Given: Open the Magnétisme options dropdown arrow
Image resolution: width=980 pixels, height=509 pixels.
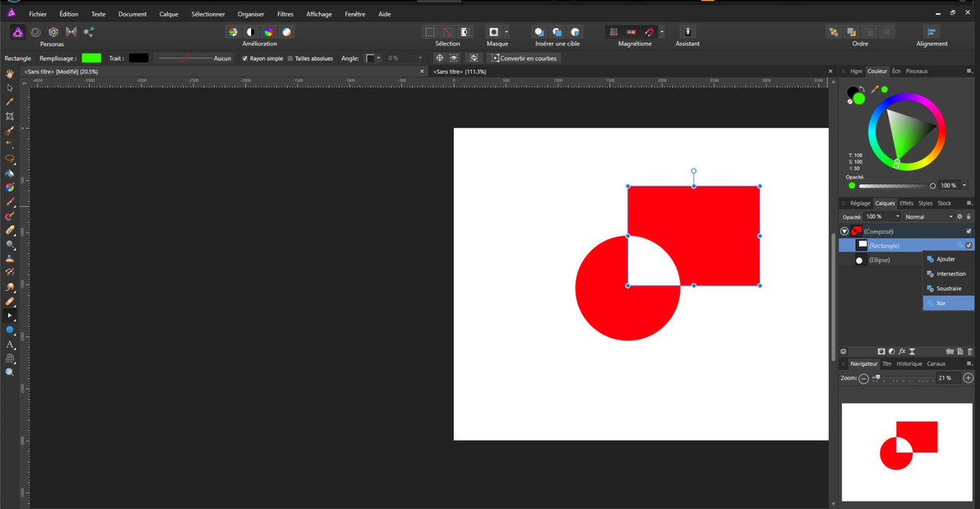Looking at the screenshot, I should 661,32.
